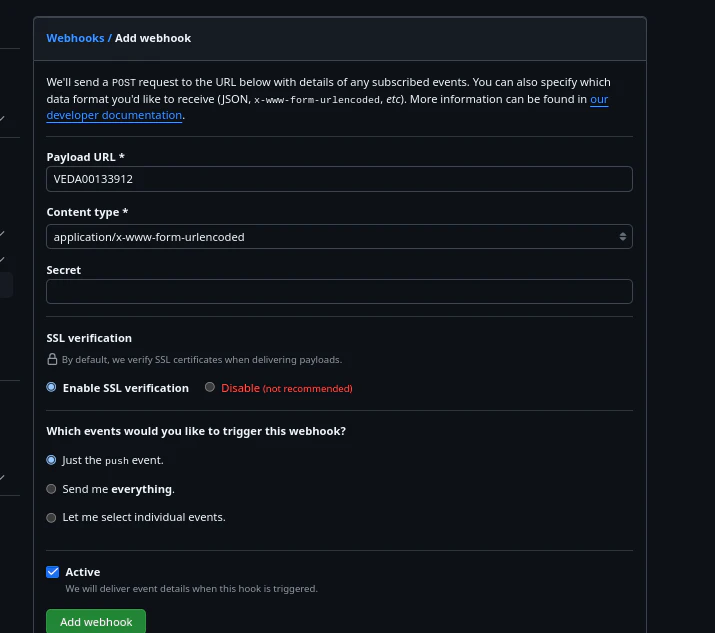
Task: Click 'Add webhook' text in breadcrumb header
Action: click(153, 38)
